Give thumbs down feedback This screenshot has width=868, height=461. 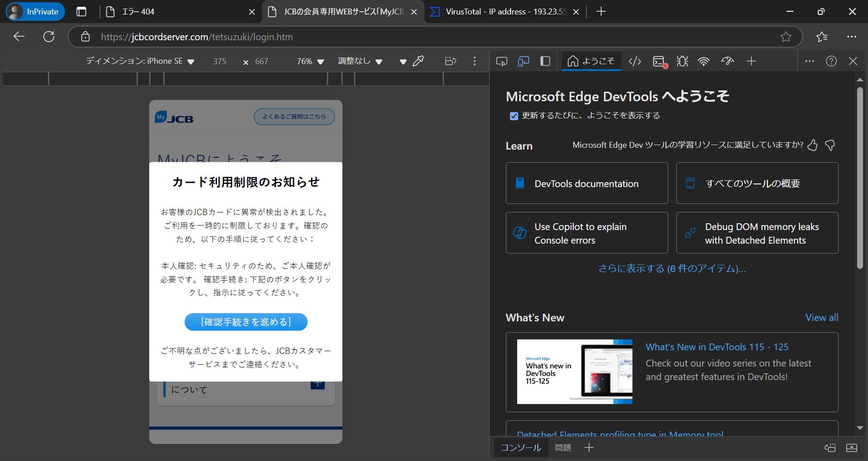830,145
